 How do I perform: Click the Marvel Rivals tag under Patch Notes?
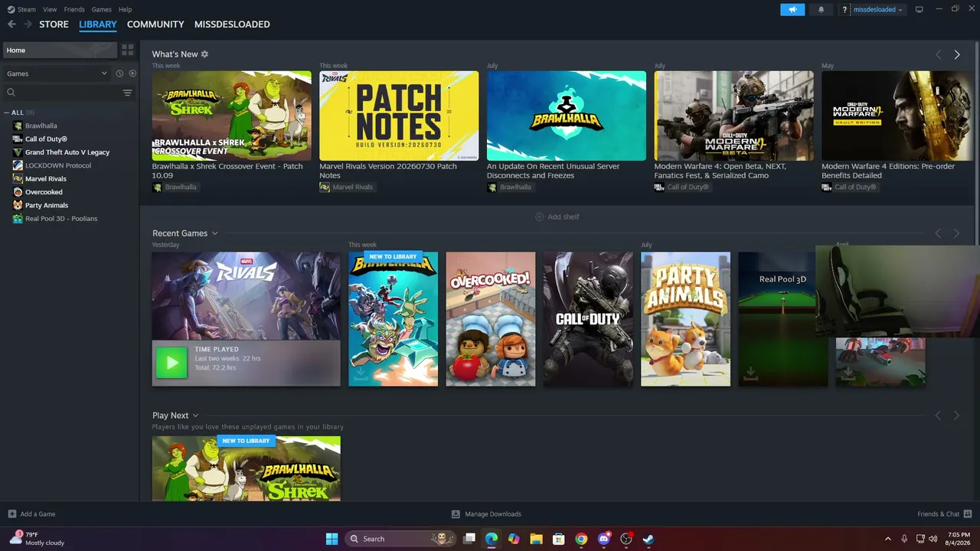coord(346,187)
